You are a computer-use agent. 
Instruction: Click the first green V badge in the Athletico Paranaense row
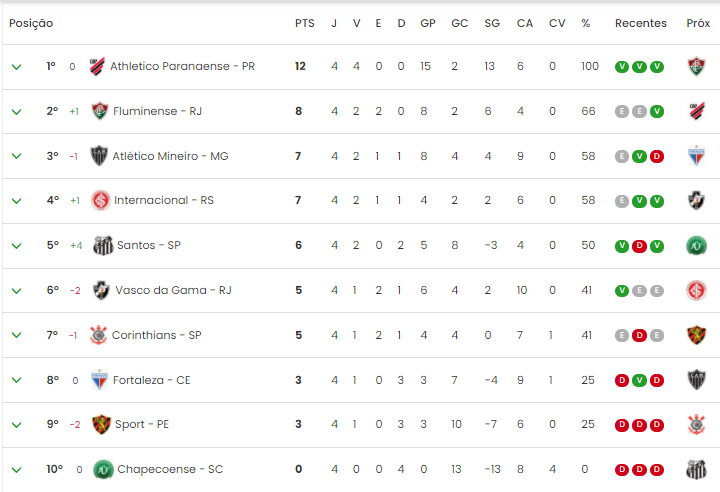[622, 67]
